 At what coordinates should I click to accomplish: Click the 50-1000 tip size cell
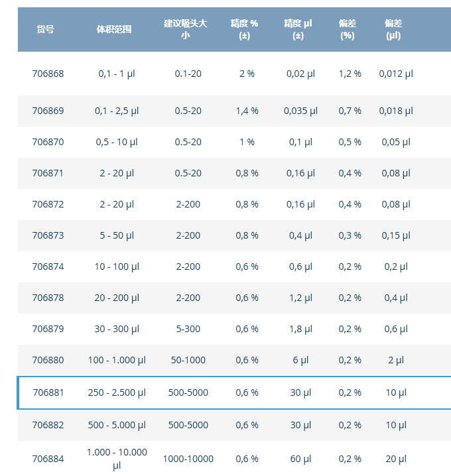(x=188, y=360)
